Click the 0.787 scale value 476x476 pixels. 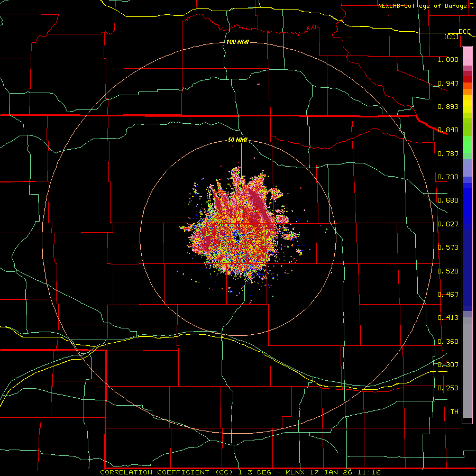click(448, 153)
